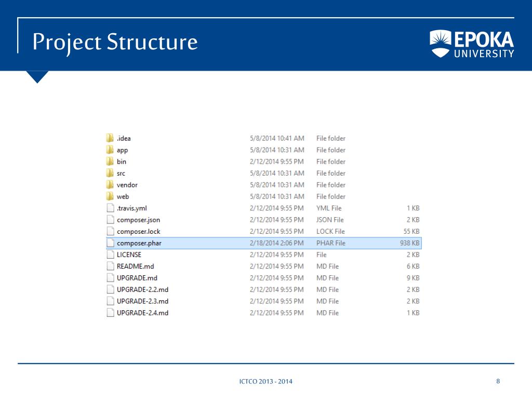Select the composer.lock file name

pos(138,231)
